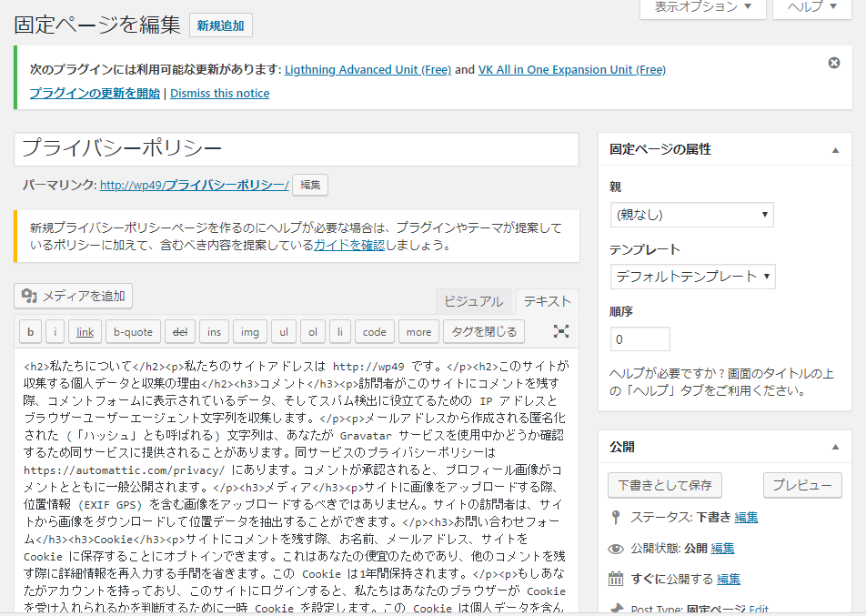Switch to the テキスト editor tab
This screenshot has width=866, height=616.
547,302
